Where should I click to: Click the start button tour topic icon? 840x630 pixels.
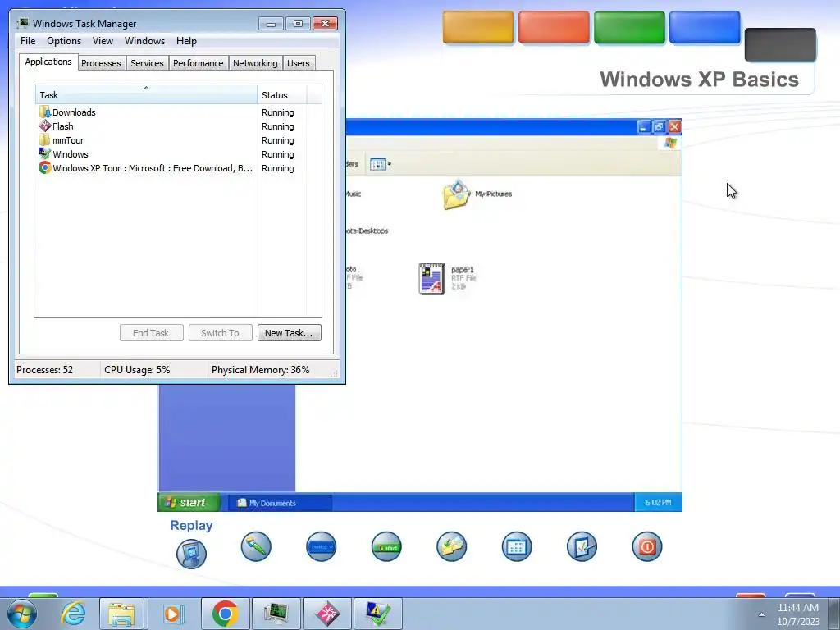click(386, 546)
